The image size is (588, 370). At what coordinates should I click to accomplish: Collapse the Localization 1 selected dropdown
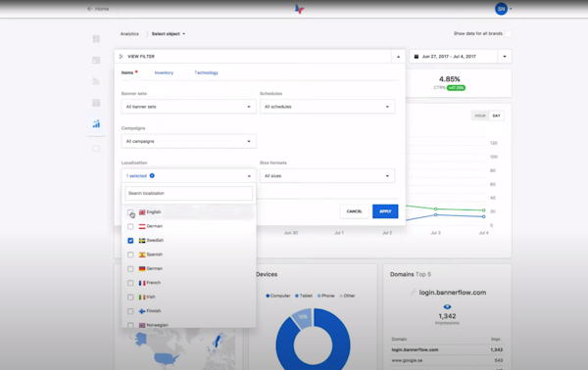tap(188, 175)
